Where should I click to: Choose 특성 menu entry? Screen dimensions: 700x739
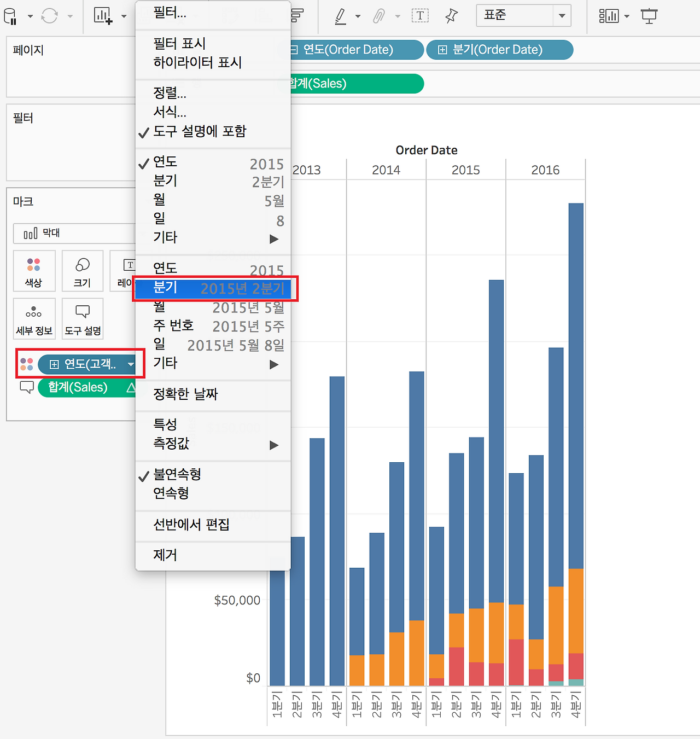point(213,424)
